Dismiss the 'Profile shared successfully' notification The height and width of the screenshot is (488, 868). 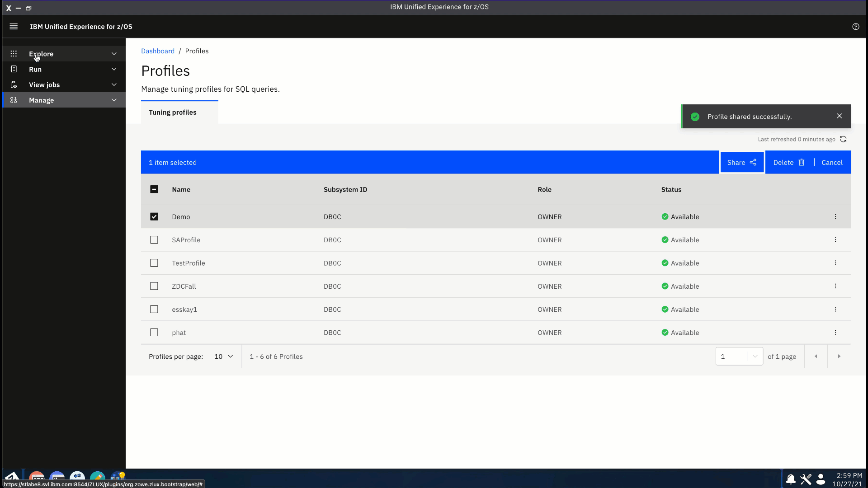[840, 116]
